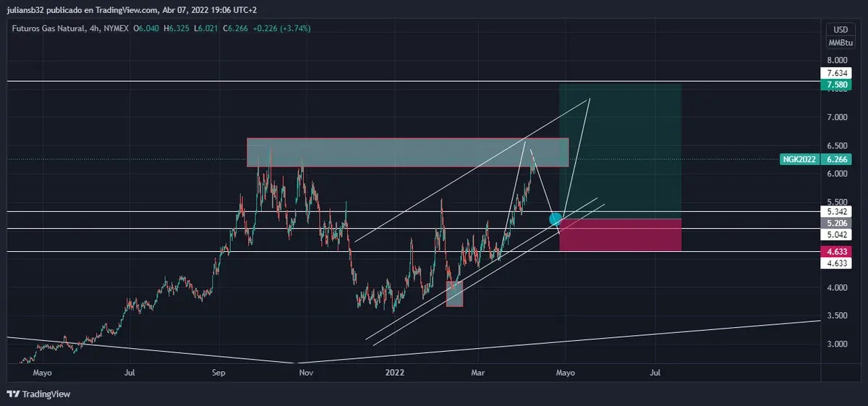
Task: Click the red 4.633 stop price label
Action: (839, 251)
